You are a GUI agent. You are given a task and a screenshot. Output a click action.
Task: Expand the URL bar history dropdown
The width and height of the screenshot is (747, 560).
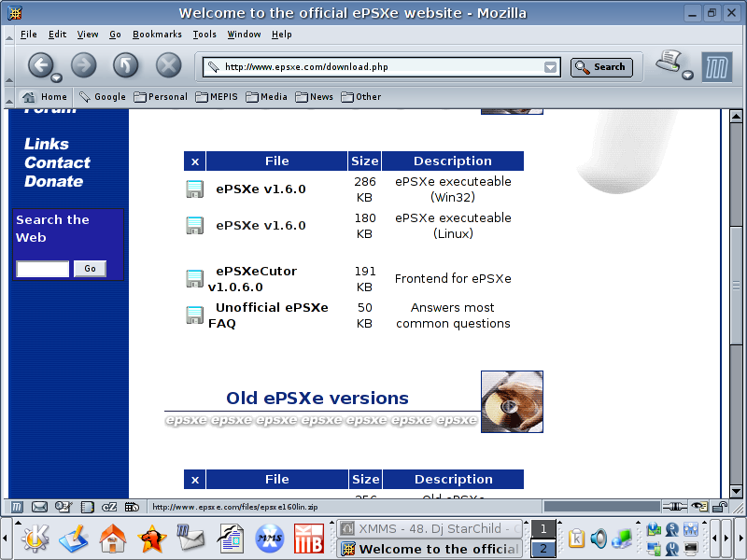coord(551,67)
